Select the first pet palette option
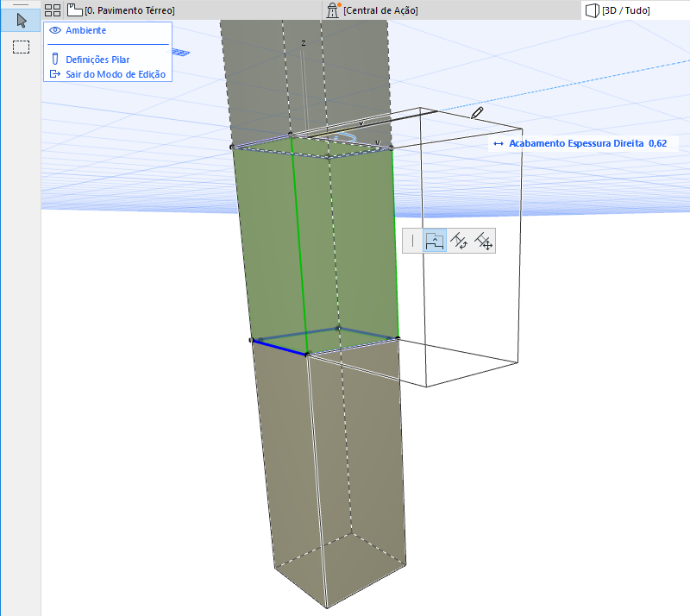690x616 pixels. (x=412, y=241)
